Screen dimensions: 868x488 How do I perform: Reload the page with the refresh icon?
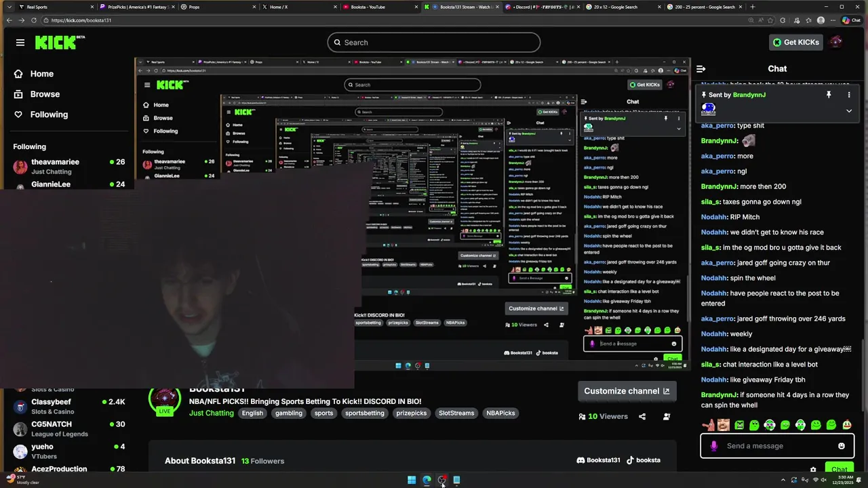pyautogui.click(x=34, y=20)
